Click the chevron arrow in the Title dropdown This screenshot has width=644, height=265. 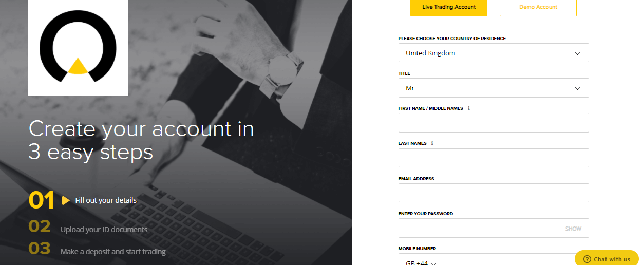pyautogui.click(x=578, y=88)
